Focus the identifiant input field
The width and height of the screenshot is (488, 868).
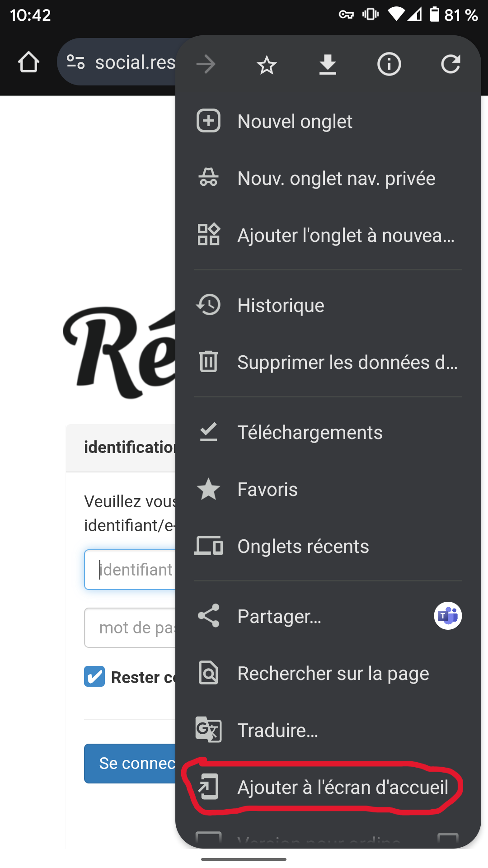point(130,570)
